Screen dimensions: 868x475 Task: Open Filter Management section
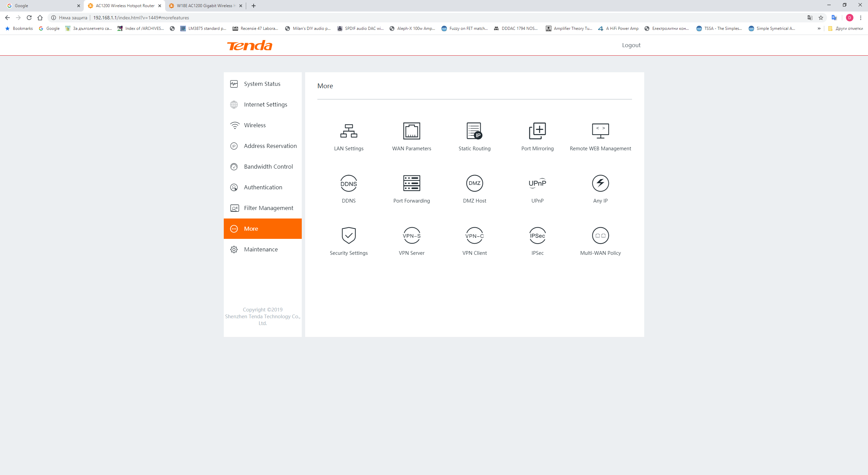pyautogui.click(x=263, y=208)
